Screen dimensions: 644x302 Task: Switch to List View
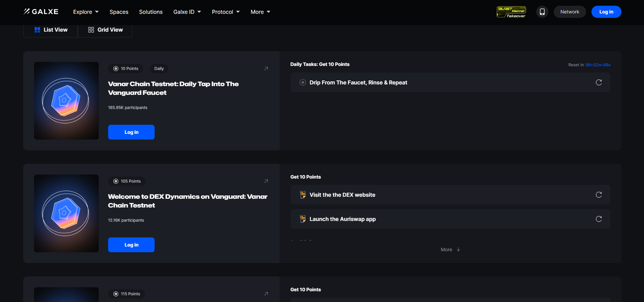51,30
